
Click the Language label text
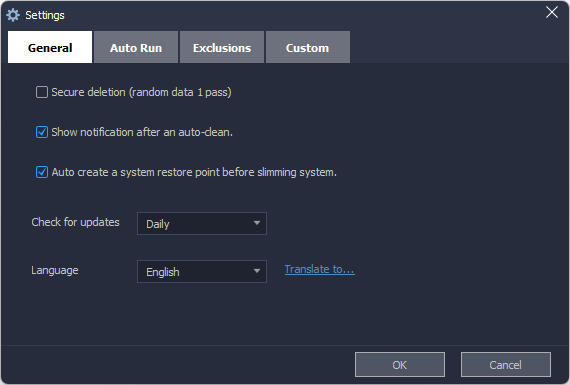click(x=55, y=270)
